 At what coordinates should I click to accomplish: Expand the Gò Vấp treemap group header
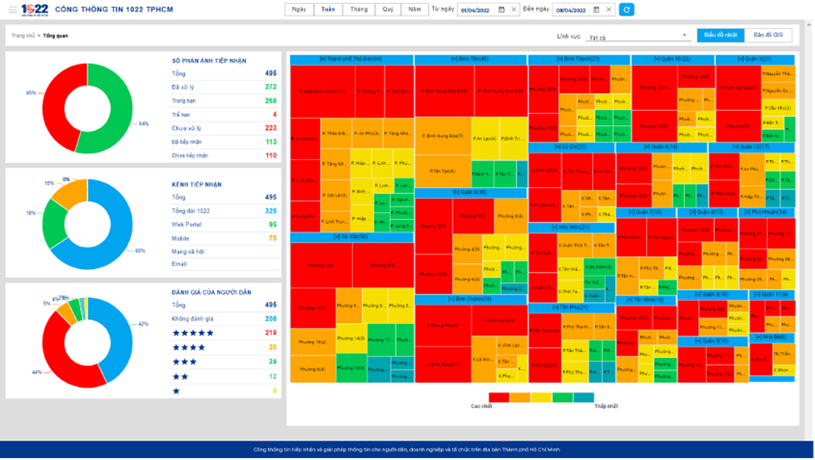coord(350,236)
